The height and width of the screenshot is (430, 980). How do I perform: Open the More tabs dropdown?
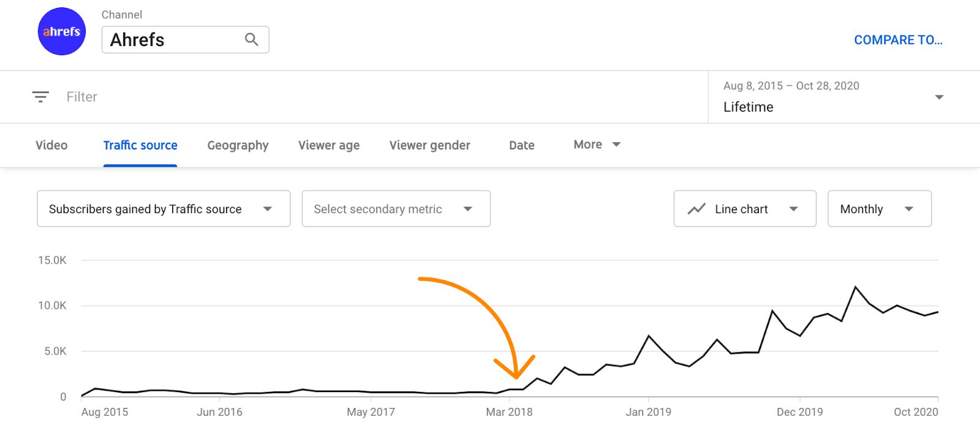595,145
